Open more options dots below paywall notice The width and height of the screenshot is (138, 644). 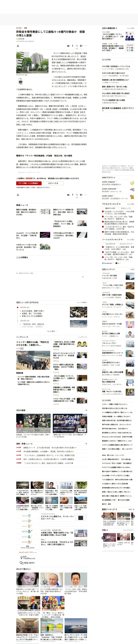pyautogui.click(x=85, y=195)
